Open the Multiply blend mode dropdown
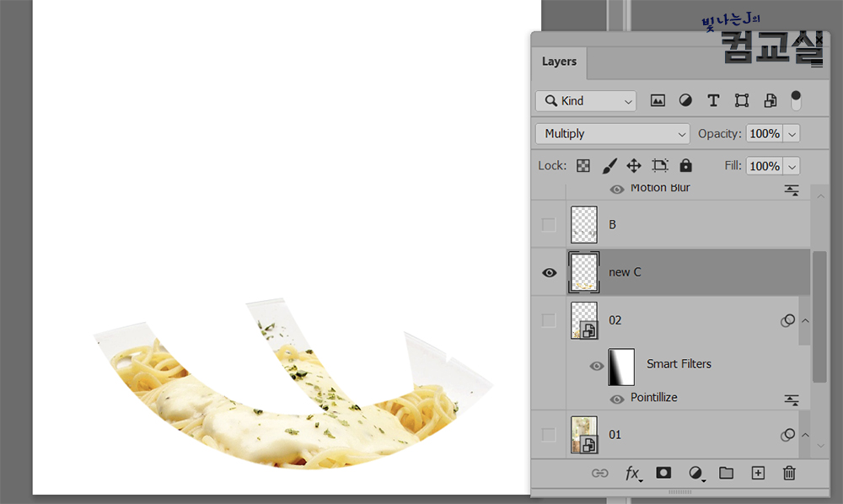Image resolution: width=843 pixels, height=504 pixels. coord(612,134)
